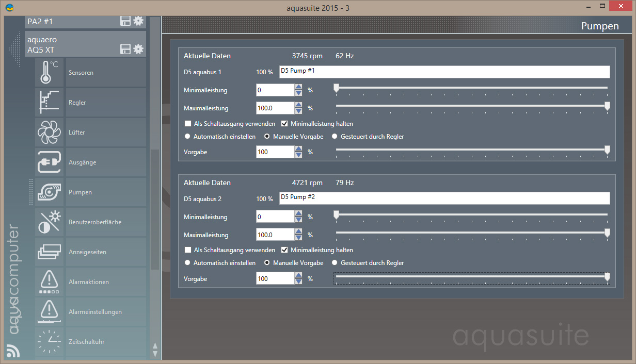The image size is (636, 364).
Task: Select 'Automatisch einstellen' for D5 aquabus 2
Action: (x=187, y=263)
